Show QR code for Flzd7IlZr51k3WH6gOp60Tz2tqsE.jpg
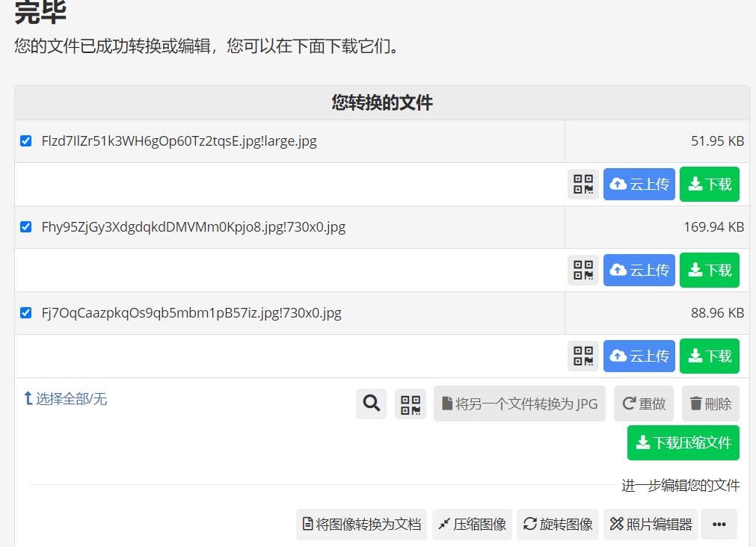This screenshot has width=756, height=547. click(x=583, y=183)
